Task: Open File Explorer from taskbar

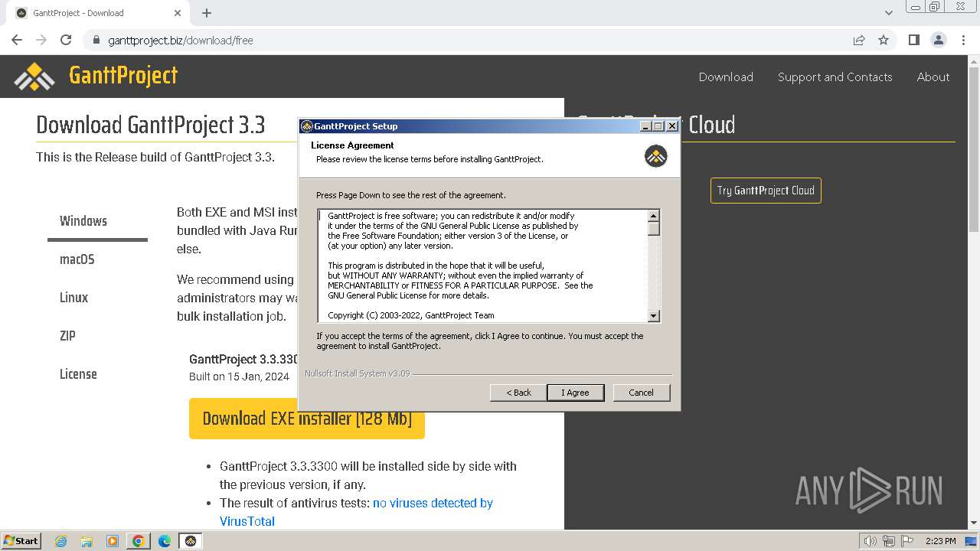Action: pyautogui.click(x=87, y=541)
